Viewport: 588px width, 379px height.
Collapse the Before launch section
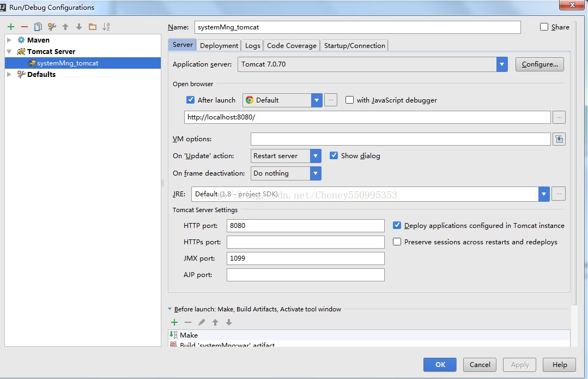tap(170, 309)
